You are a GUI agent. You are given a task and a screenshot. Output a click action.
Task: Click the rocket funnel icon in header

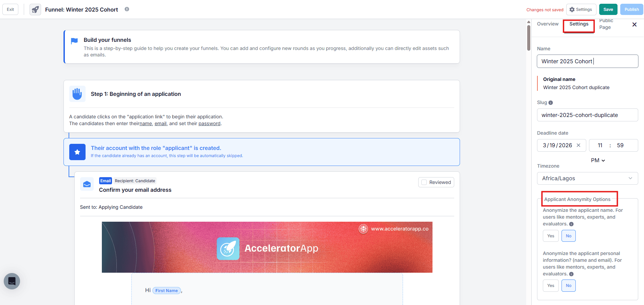point(35,10)
